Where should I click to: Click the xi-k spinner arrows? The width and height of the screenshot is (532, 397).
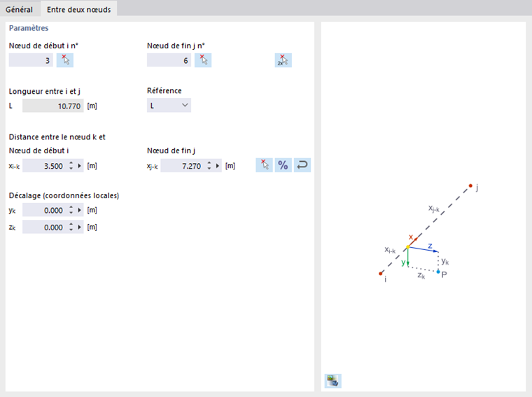[71, 166]
